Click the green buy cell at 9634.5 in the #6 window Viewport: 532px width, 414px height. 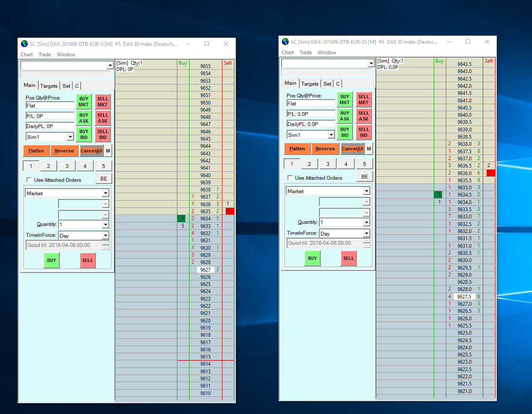click(x=438, y=195)
